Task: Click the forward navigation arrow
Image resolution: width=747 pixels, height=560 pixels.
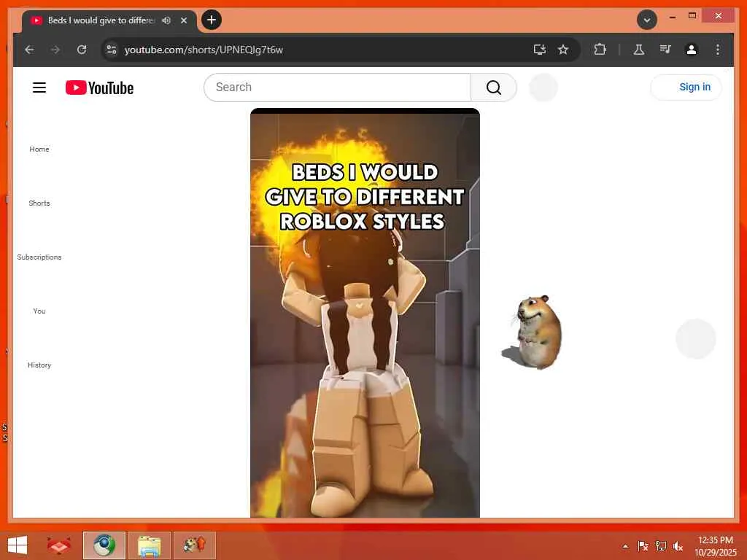Action: 55,50
